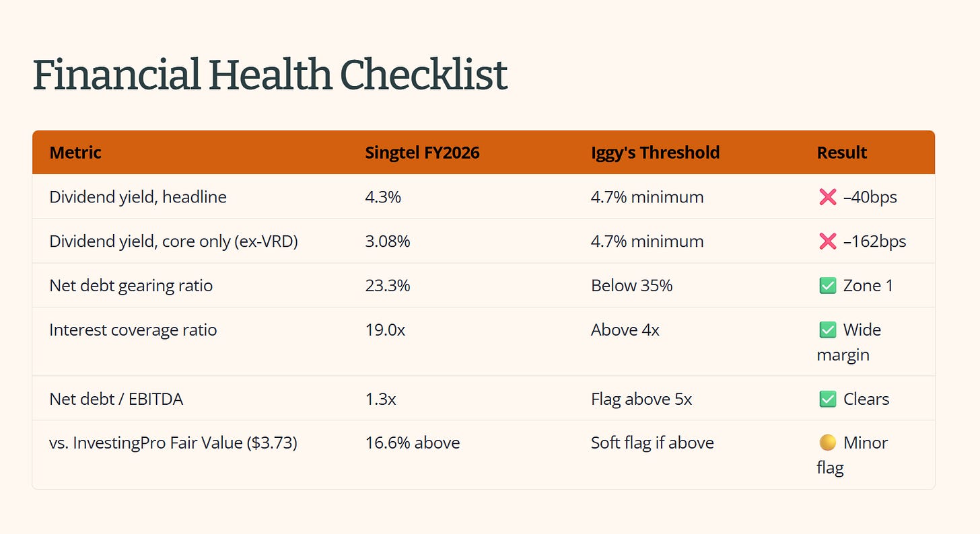Click the yellow circle Minor flag icon
Viewport: 980px width, 534px height.
click(827, 443)
